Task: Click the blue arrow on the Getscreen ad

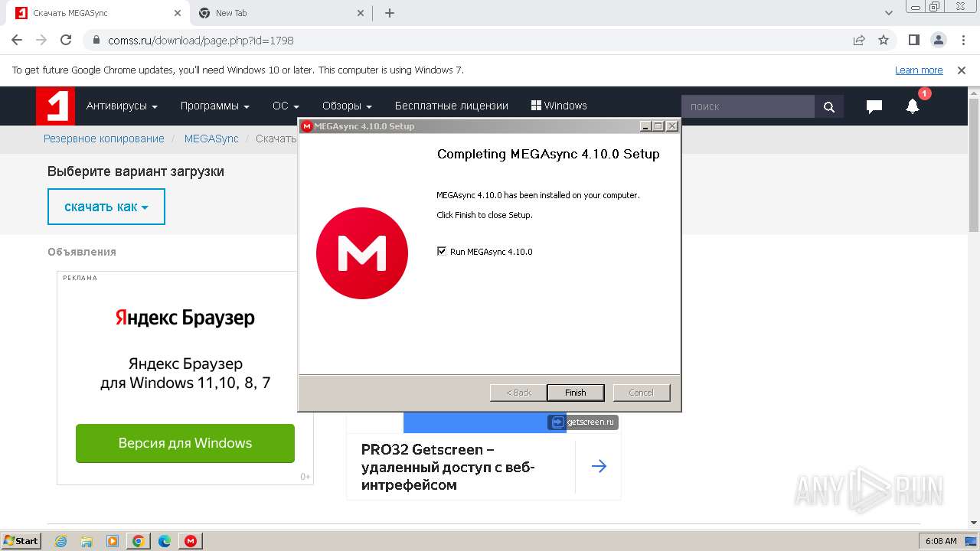Action: click(599, 466)
